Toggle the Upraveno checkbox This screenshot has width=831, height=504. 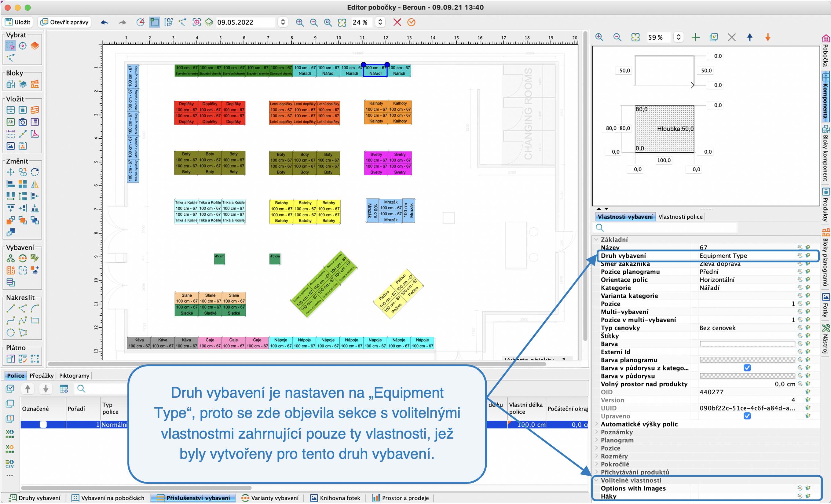tap(747, 416)
